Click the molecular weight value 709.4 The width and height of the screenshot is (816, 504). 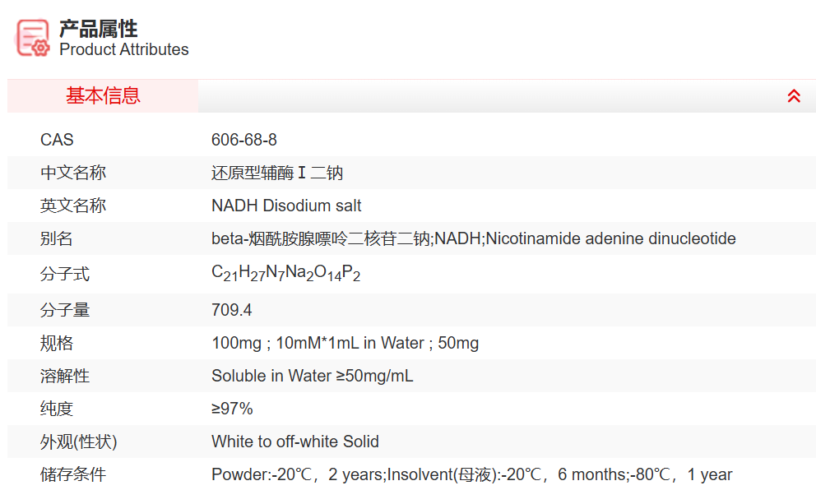pos(232,310)
